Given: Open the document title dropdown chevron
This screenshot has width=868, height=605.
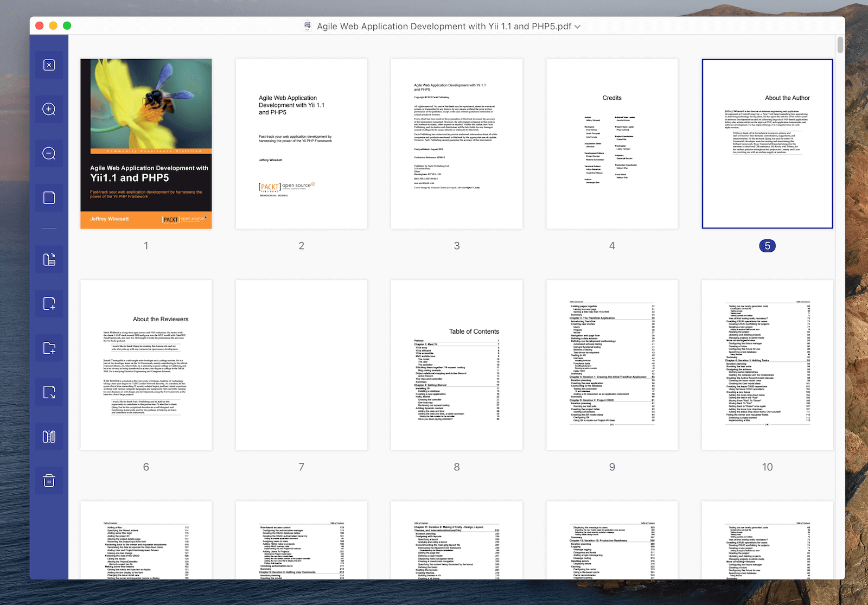Looking at the screenshot, I should coord(577,27).
